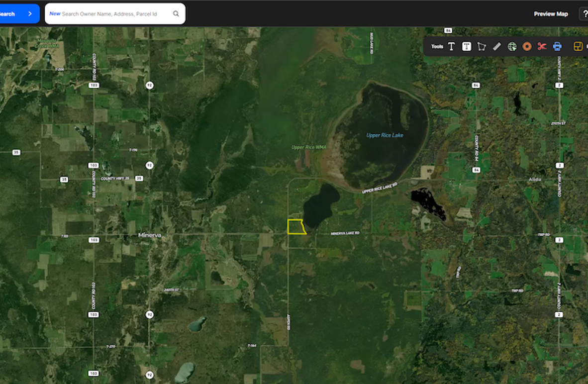Screen dimensions: 588x384
Task: Click the Alida place label
Action: tap(535, 180)
